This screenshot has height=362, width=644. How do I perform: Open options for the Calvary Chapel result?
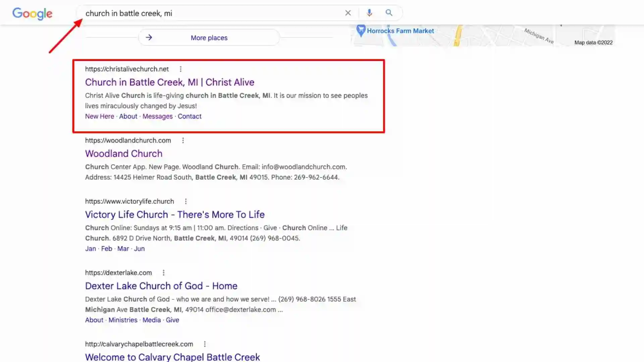click(205, 344)
